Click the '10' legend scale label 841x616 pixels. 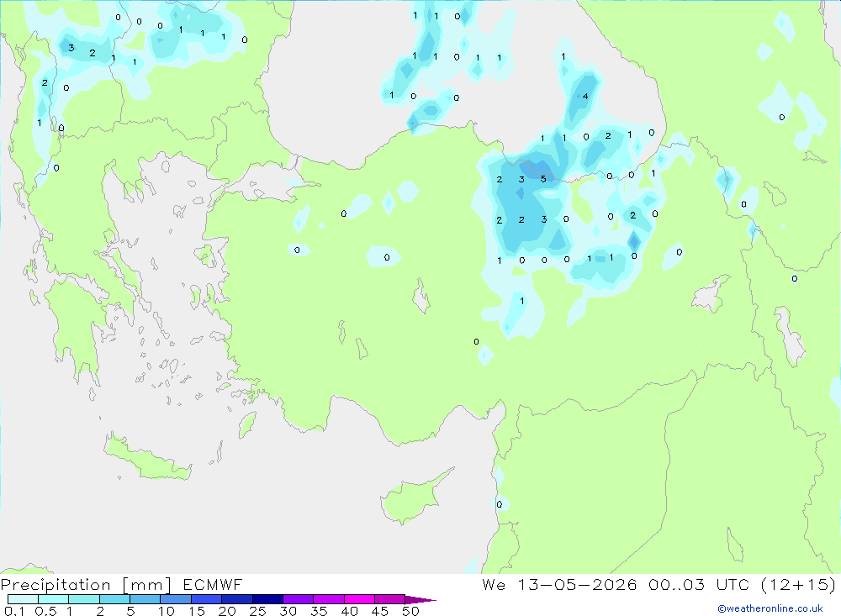coord(167,611)
